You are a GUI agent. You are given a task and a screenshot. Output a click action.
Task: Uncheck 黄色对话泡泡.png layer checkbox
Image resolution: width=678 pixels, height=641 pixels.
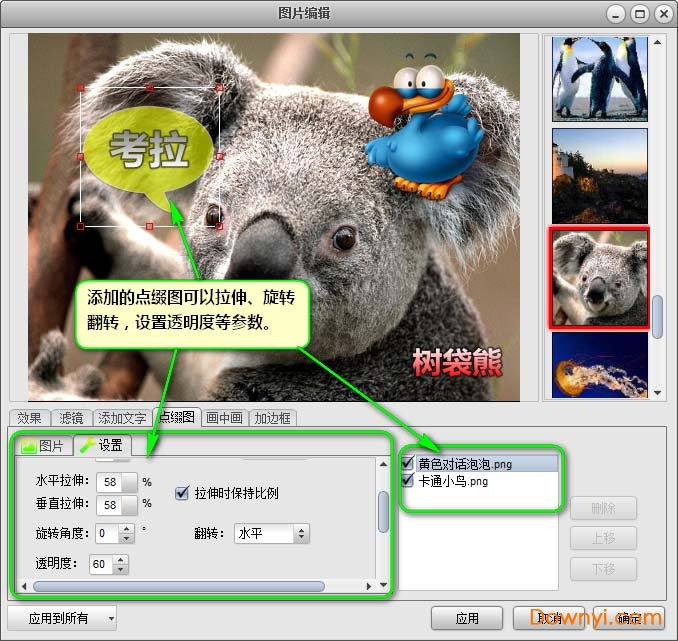(408, 464)
